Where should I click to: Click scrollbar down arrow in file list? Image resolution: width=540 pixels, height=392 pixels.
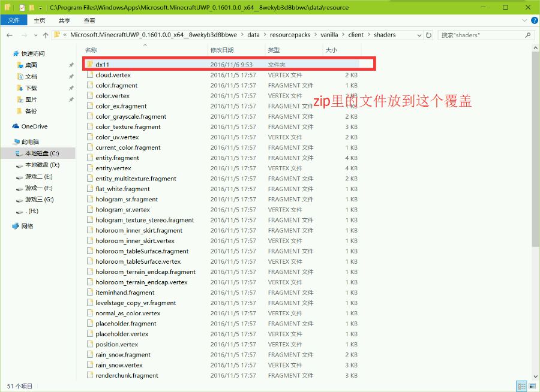pos(536,376)
